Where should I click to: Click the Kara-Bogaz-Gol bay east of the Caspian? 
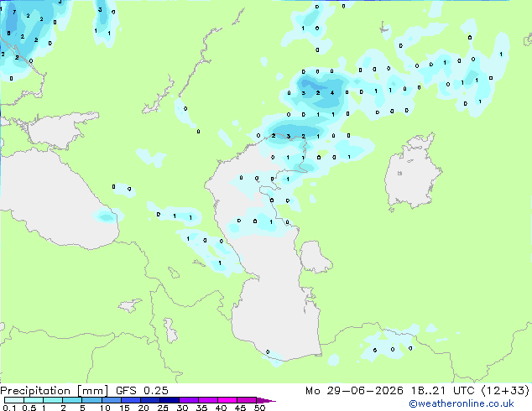315,256
